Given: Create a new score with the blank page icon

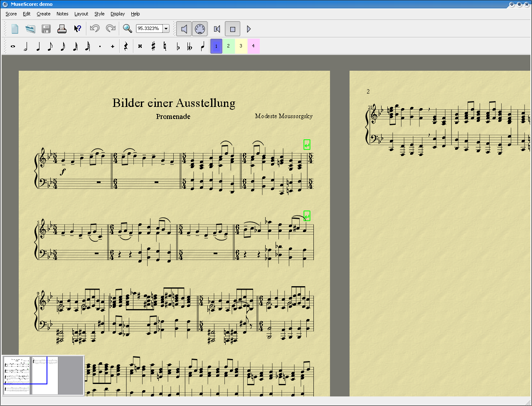Looking at the screenshot, I should (x=15, y=29).
